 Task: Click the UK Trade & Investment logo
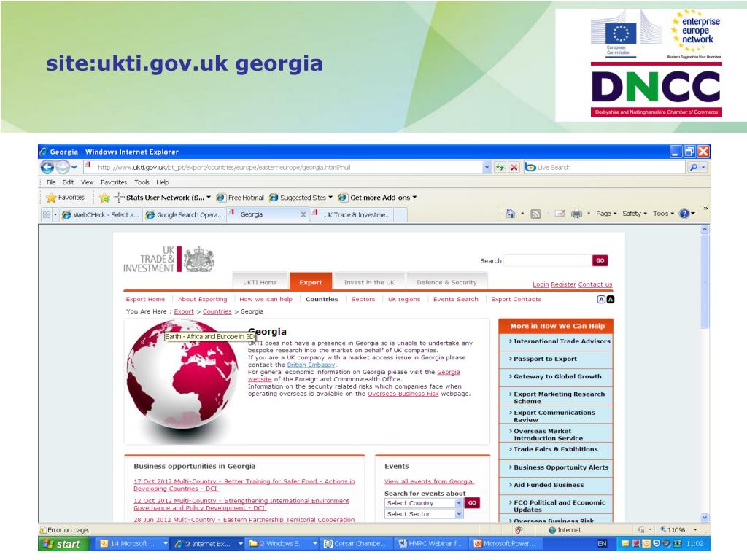[x=169, y=260]
